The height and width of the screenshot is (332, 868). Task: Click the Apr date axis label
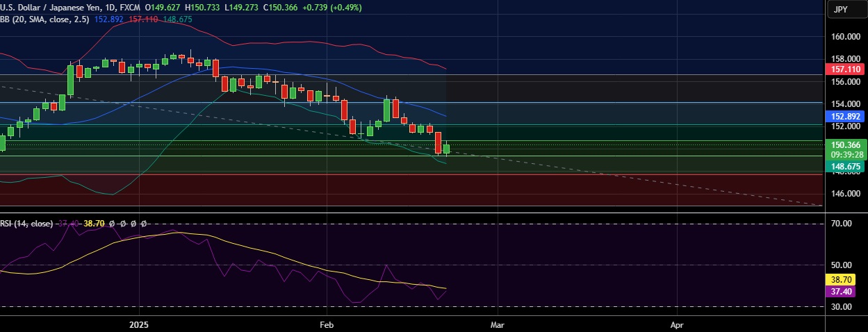(x=677, y=324)
